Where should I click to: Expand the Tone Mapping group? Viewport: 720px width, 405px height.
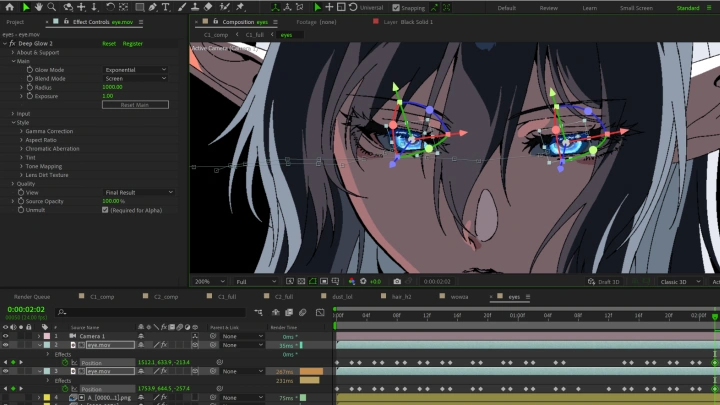pos(21,166)
